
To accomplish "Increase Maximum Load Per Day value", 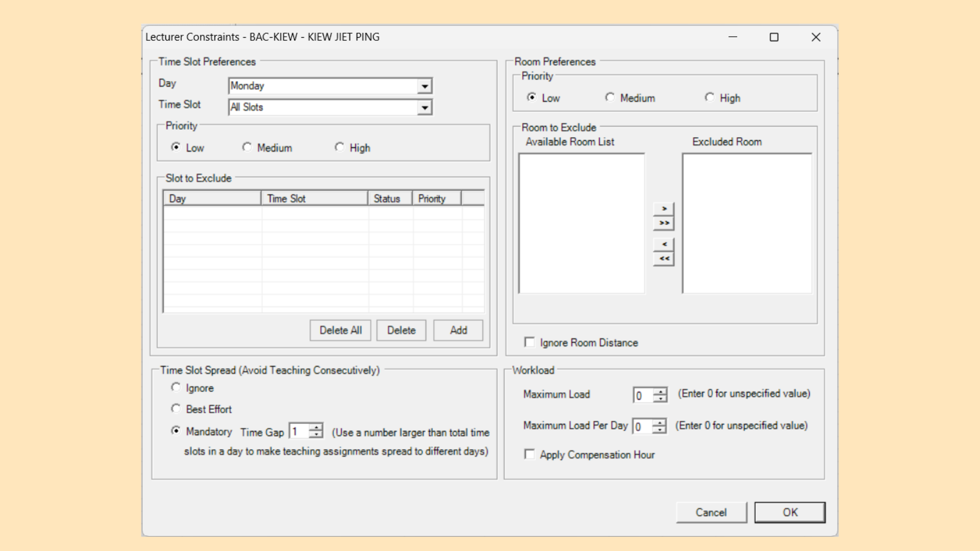I will point(659,422).
